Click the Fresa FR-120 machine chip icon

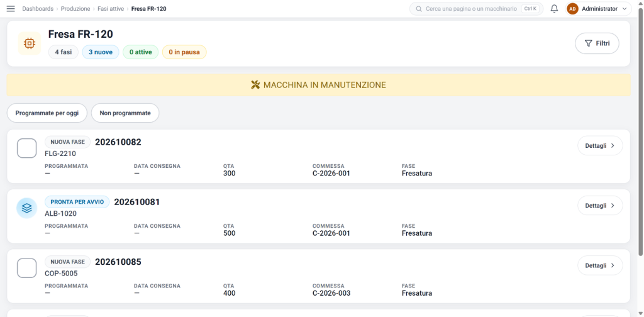pos(30,43)
